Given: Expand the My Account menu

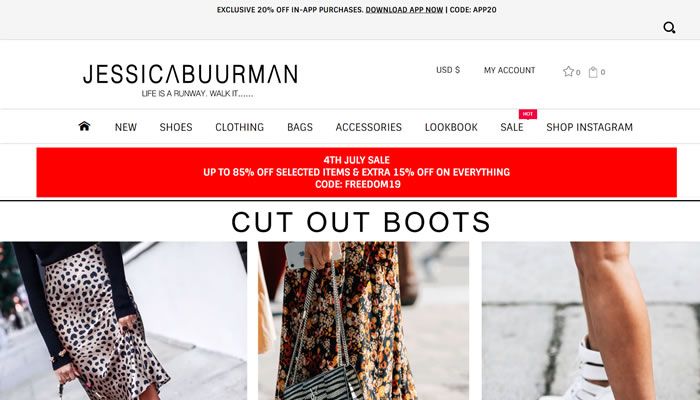Looking at the screenshot, I should [509, 70].
